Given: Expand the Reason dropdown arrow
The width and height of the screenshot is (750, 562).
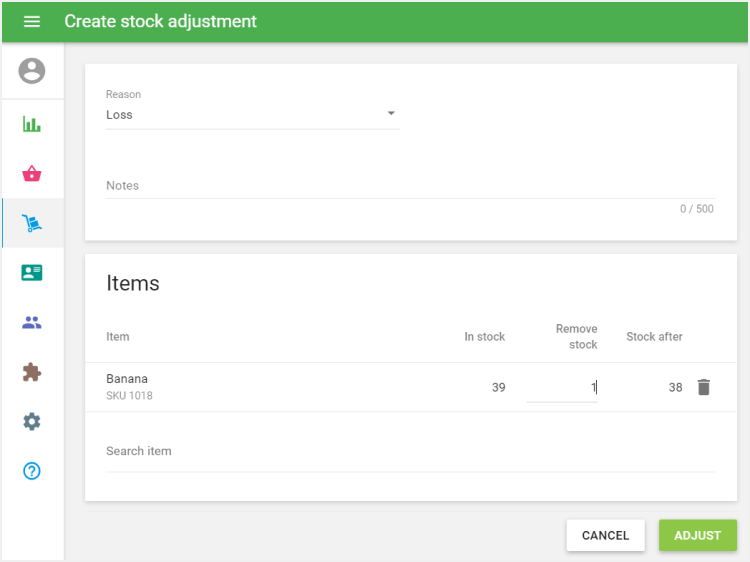Looking at the screenshot, I should click(391, 114).
